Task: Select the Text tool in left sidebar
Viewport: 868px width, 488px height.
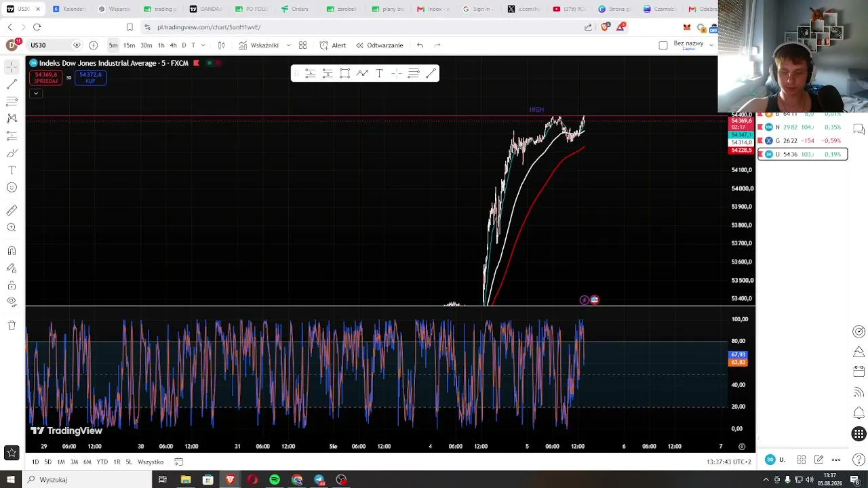Action: tap(12, 170)
